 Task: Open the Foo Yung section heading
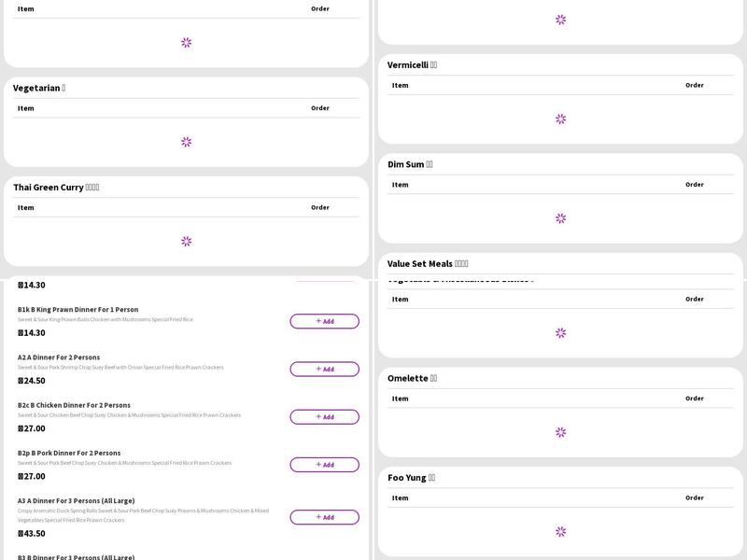(407, 478)
